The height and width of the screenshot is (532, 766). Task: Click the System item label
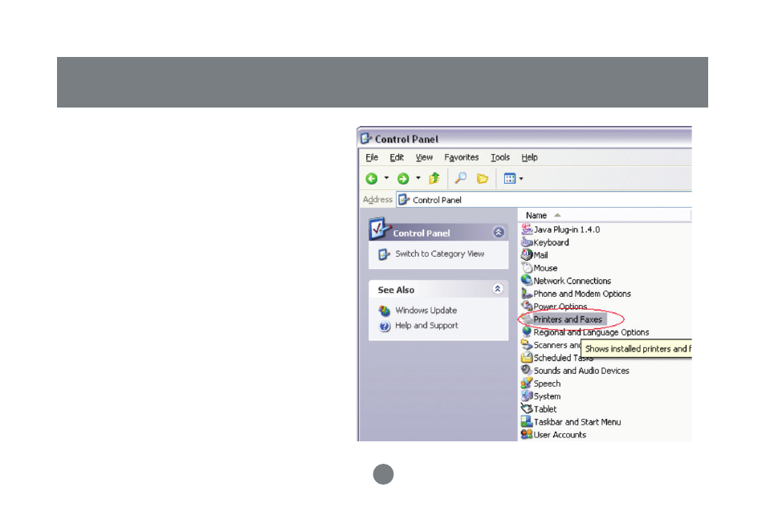point(547,396)
